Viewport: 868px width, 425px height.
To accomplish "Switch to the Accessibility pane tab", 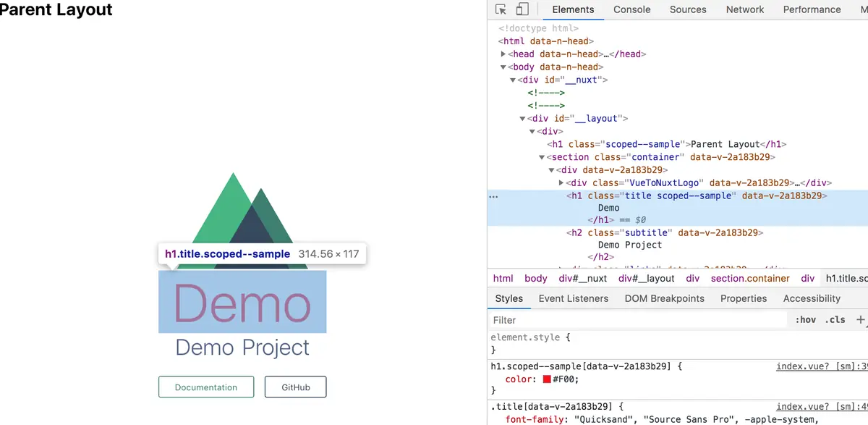I will [812, 298].
